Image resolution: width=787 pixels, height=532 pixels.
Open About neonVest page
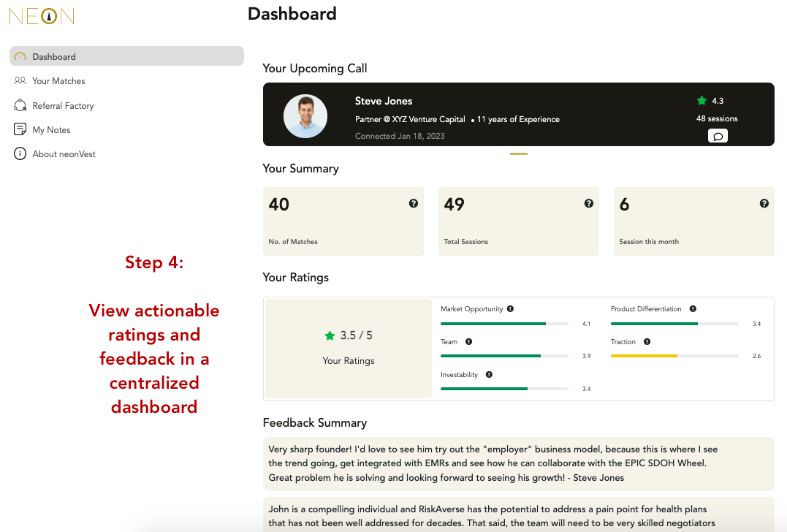(x=64, y=154)
